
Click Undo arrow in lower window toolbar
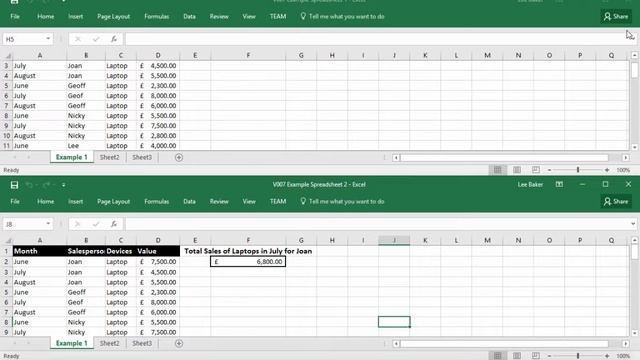pos(29,185)
